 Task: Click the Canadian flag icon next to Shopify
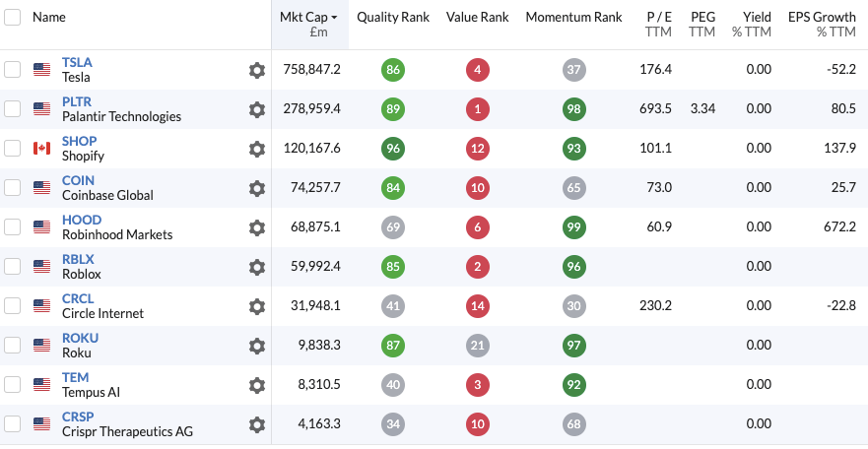click(41, 149)
